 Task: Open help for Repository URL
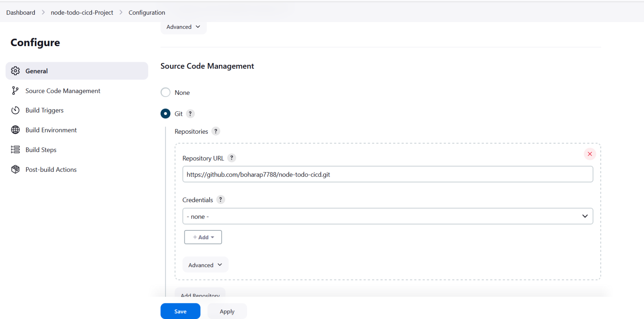coord(232,158)
